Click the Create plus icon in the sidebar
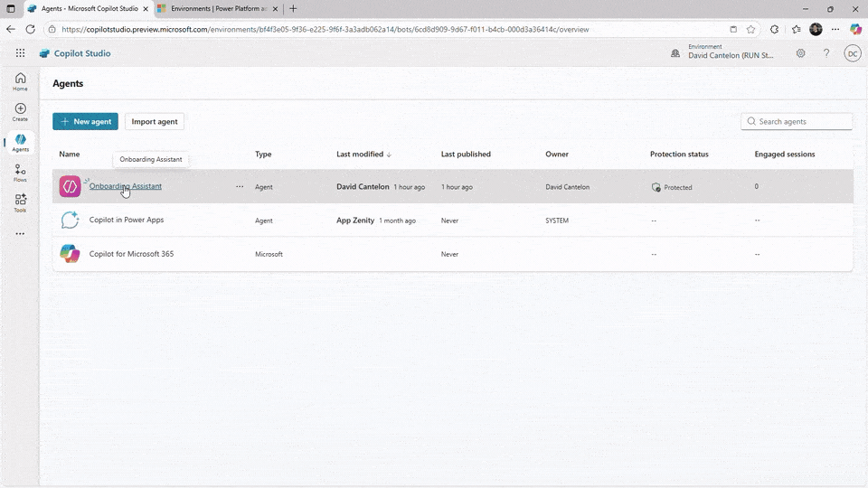 [20, 111]
